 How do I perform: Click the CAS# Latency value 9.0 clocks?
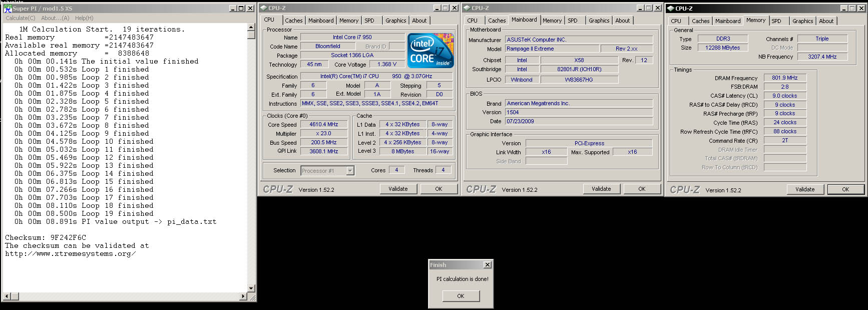pyautogui.click(x=784, y=96)
